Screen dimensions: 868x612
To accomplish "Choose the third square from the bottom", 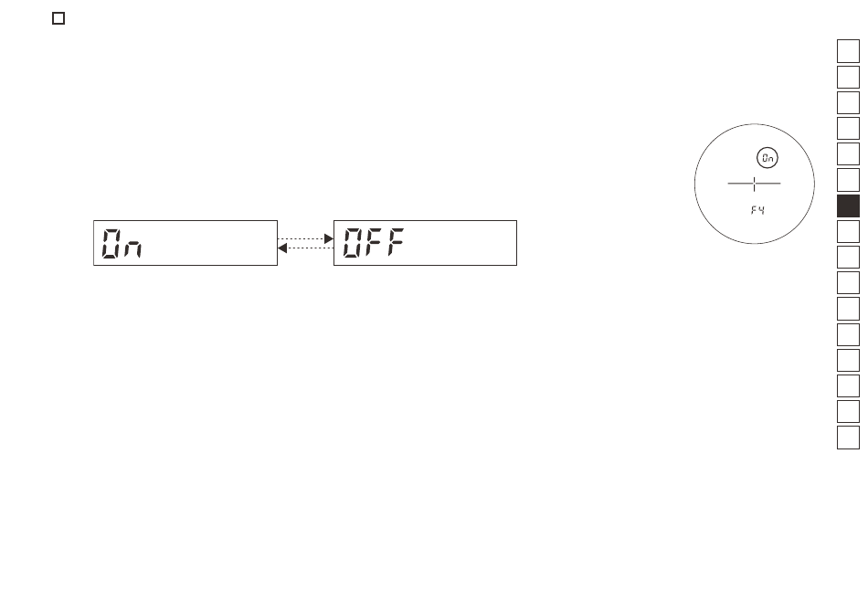I will coord(848,386).
